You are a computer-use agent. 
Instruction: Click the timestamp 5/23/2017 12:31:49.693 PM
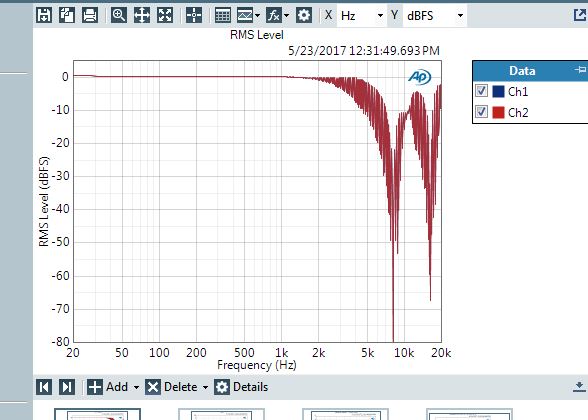[x=364, y=51]
